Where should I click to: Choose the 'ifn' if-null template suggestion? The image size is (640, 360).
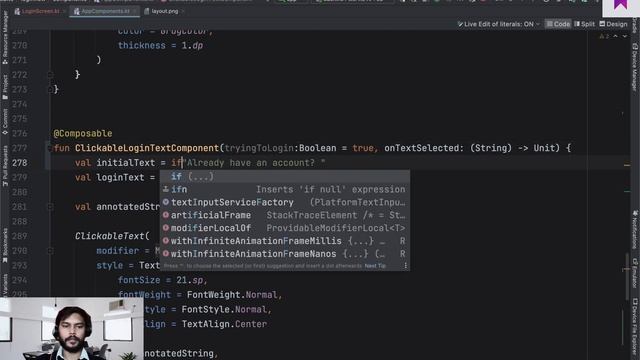tap(284, 189)
